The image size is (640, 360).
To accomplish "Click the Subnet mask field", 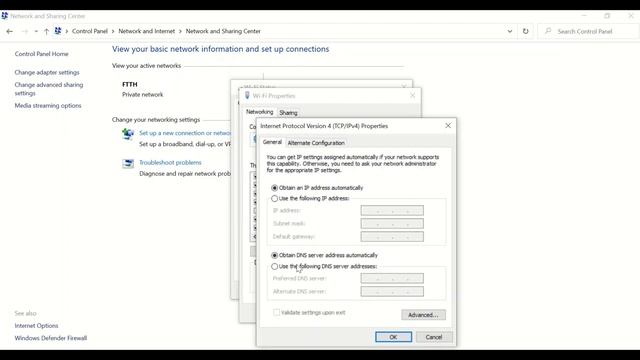I will click(392, 224).
